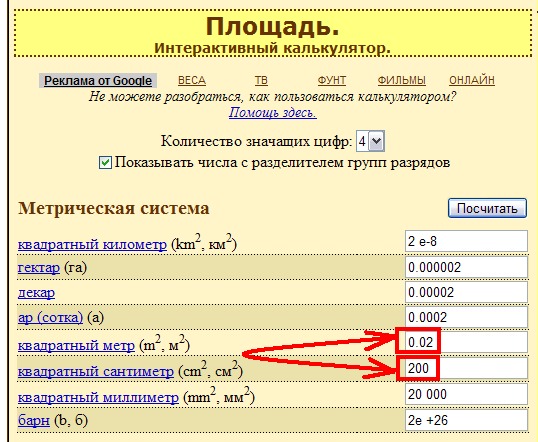Open the квадратный метр link

76,346
